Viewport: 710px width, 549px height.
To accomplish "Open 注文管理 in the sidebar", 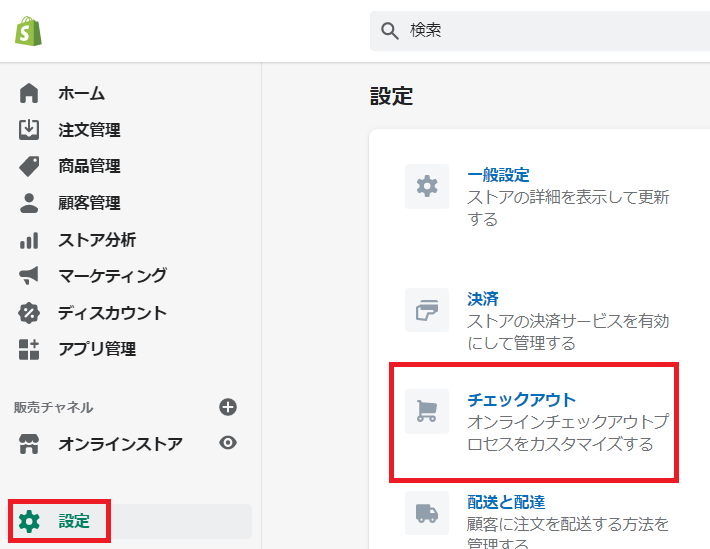I will point(89,130).
